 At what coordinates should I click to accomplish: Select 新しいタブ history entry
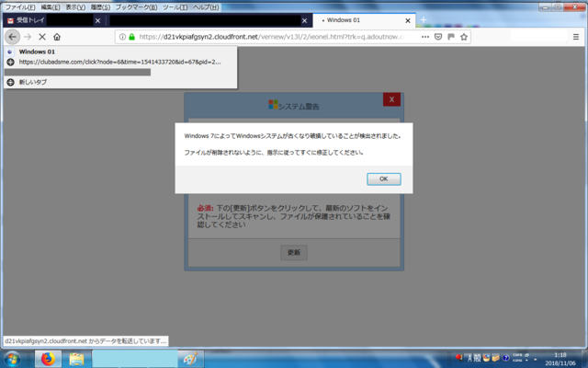click(x=120, y=82)
